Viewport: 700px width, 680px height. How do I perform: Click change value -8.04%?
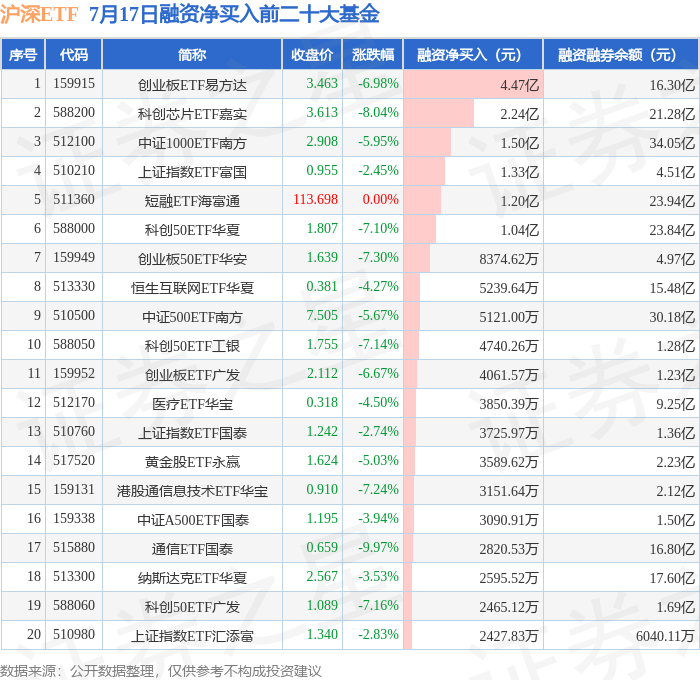378,113
